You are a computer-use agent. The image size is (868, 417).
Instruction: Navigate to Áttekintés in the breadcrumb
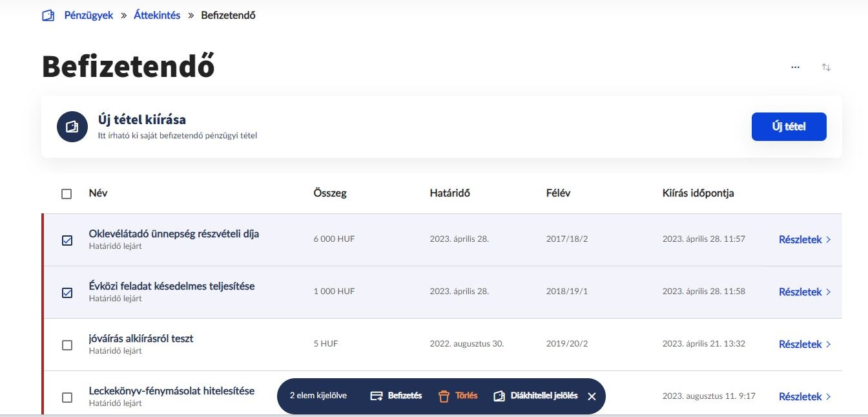point(157,16)
